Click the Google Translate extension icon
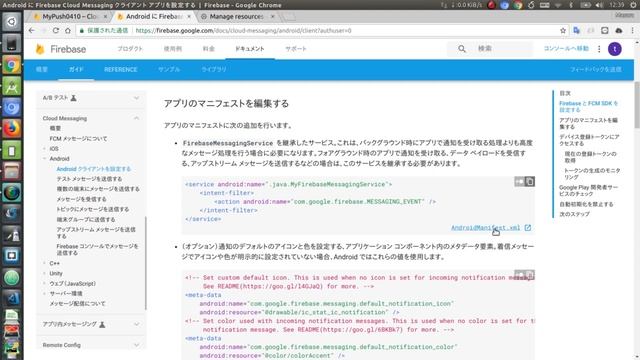The image size is (640, 360). tap(576, 31)
